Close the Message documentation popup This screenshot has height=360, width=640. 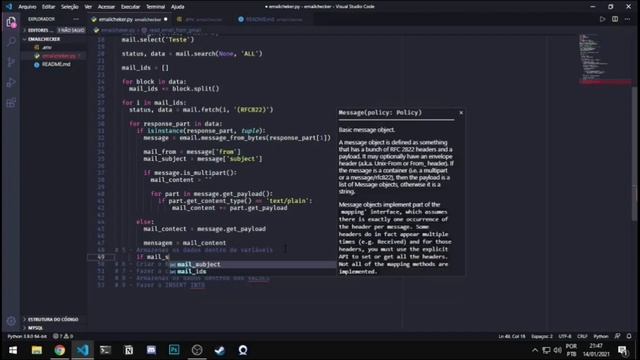[x=461, y=113]
